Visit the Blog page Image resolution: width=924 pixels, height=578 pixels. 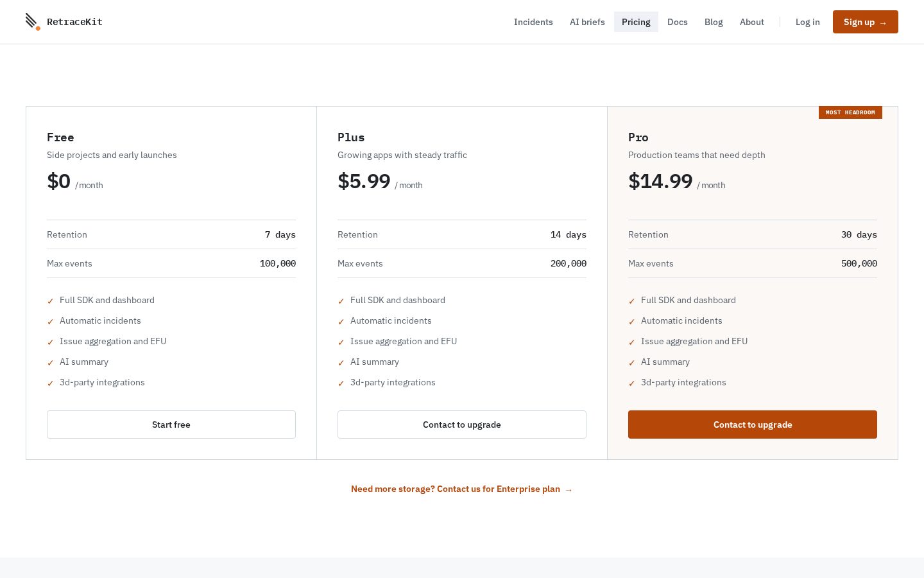[x=714, y=22]
